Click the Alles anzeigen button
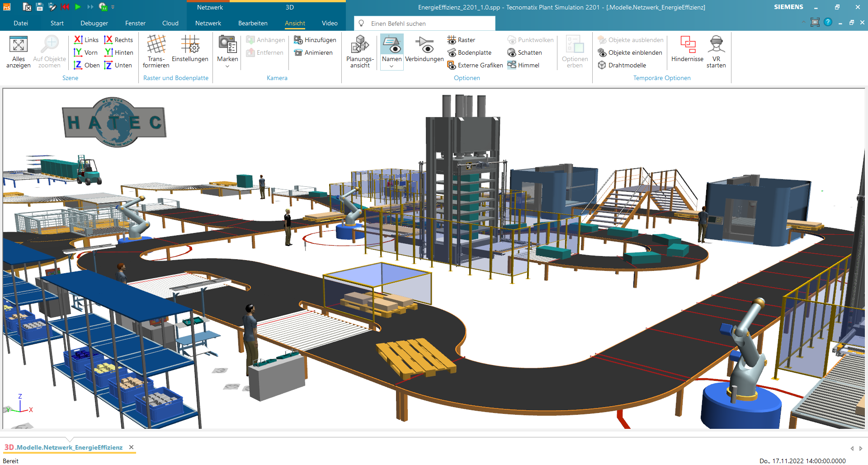Screen dimensions: 868x465 tap(19, 51)
